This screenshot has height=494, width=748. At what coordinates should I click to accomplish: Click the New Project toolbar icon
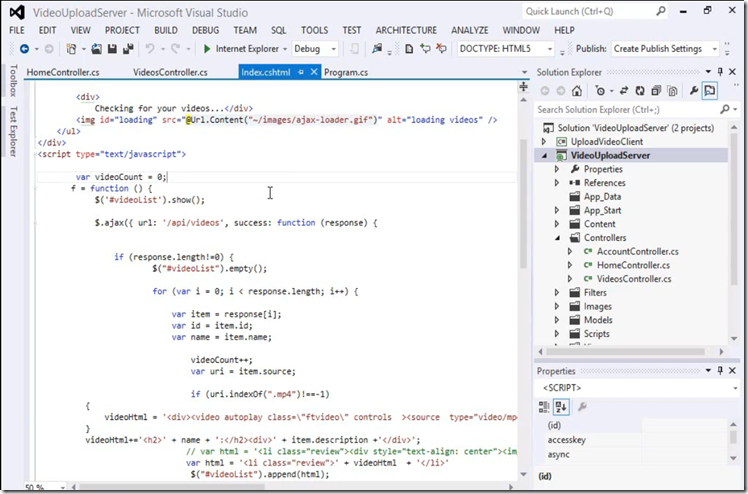71,49
